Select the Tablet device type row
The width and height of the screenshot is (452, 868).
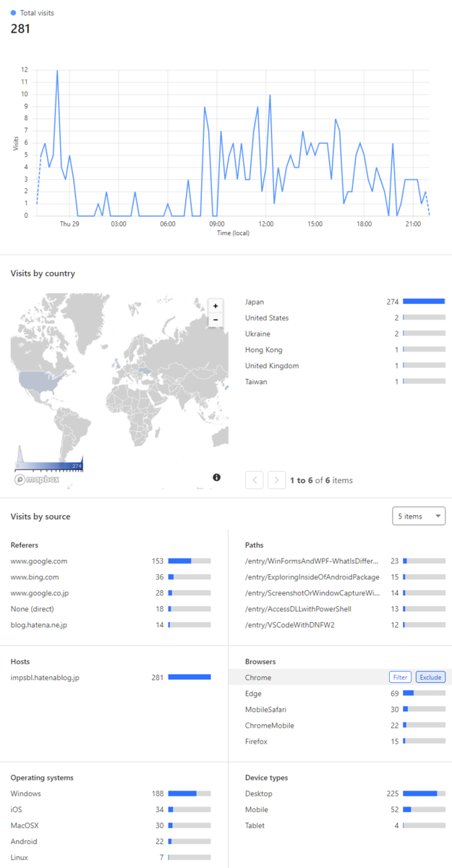[345, 826]
